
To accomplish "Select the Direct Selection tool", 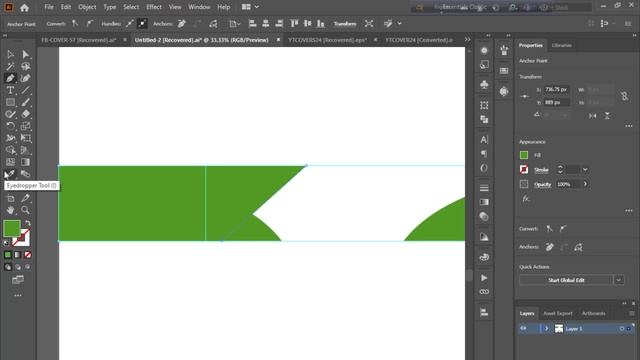I will 25,54.
